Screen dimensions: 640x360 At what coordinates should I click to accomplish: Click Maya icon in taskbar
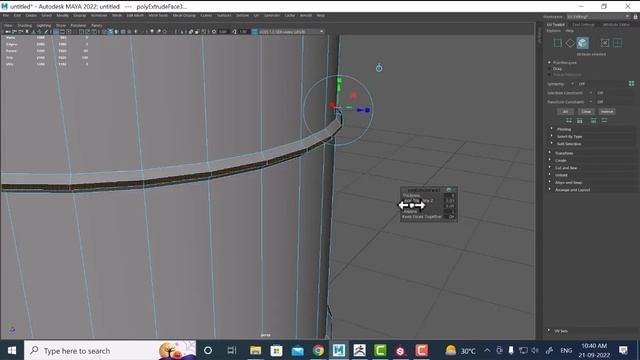click(x=339, y=351)
